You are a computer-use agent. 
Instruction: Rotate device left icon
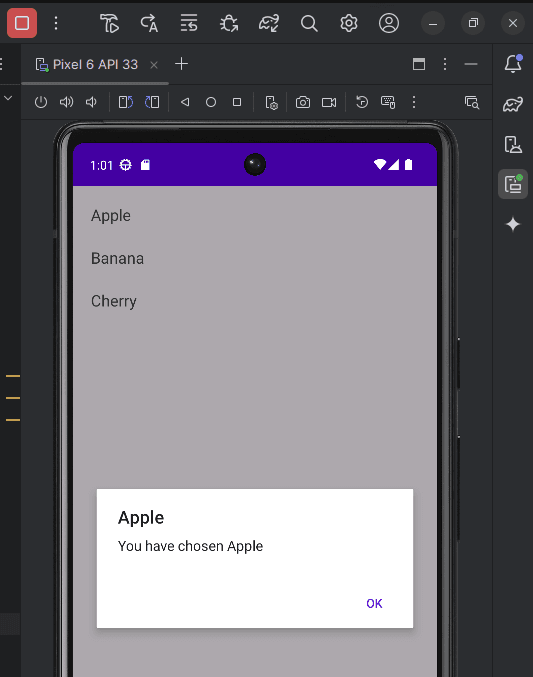click(126, 102)
